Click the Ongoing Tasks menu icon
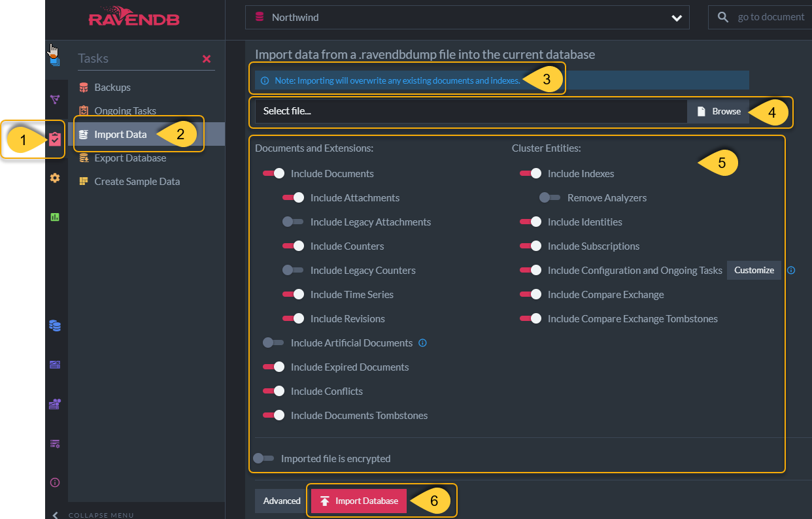The height and width of the screenshot is (519, 812). [x=83, y=110]
